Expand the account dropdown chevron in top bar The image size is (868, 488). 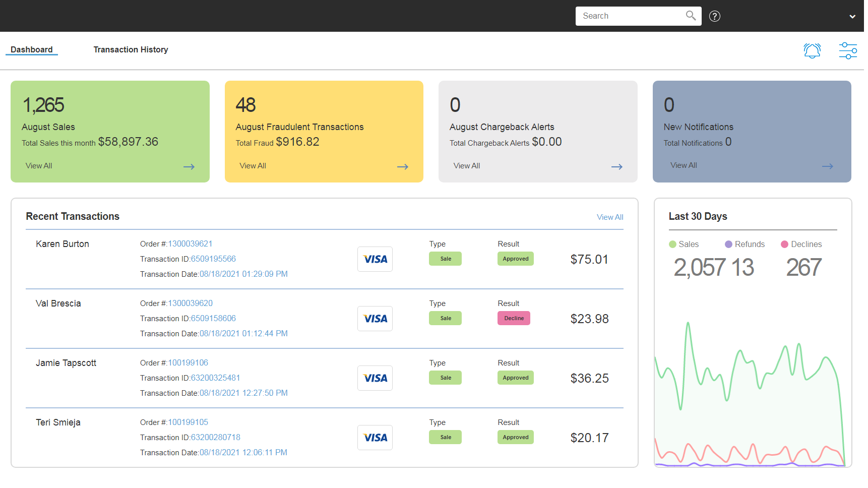[852, 16]
